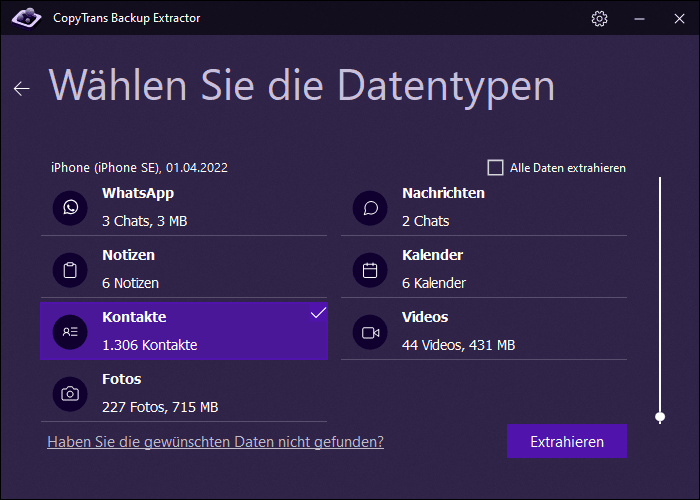This screenshot has width=700, height=500.
Task: Select '227 Fotos, 715 MB' text
Action: [160, 407]
